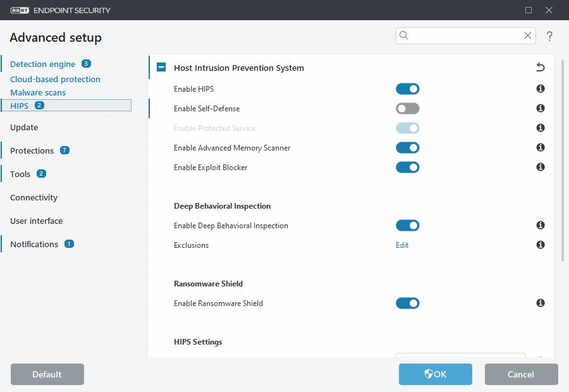This screenshot has width=569, height=392.
Task: Click the info icon for Enable HIPS
Action: (541, 89)
